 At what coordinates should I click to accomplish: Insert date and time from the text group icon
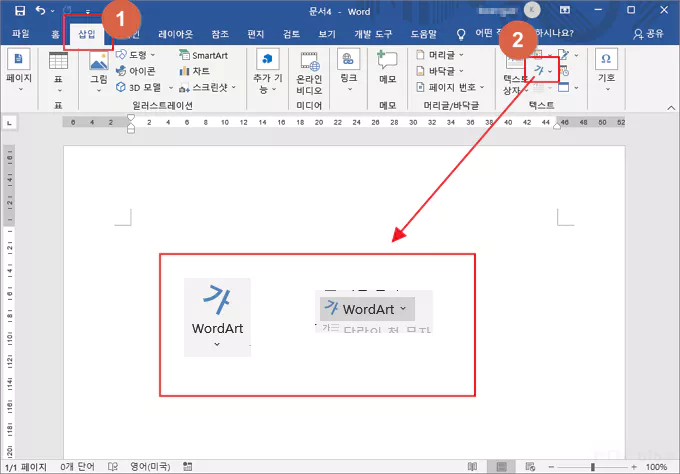click(x=564, y=71)
